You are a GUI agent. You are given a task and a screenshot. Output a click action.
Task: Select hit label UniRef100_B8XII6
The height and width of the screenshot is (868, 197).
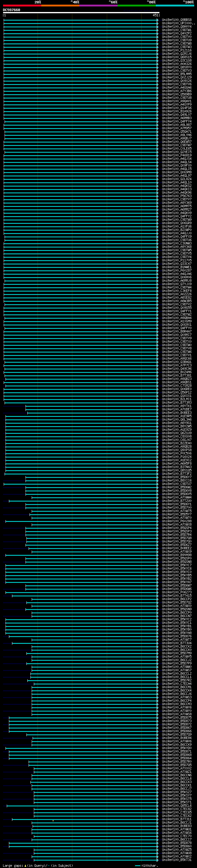pyautogui.click(x=177, y=481)
